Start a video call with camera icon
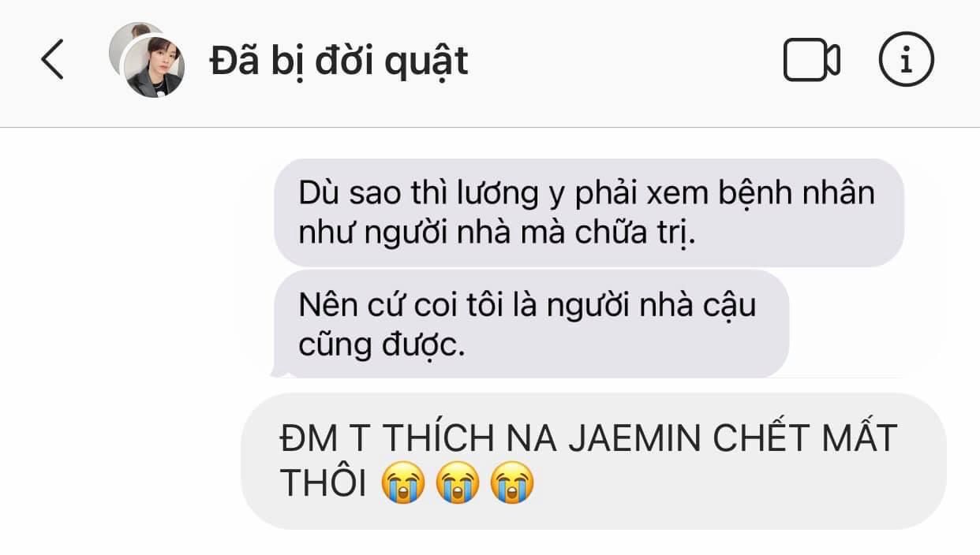 coord(811,60)
